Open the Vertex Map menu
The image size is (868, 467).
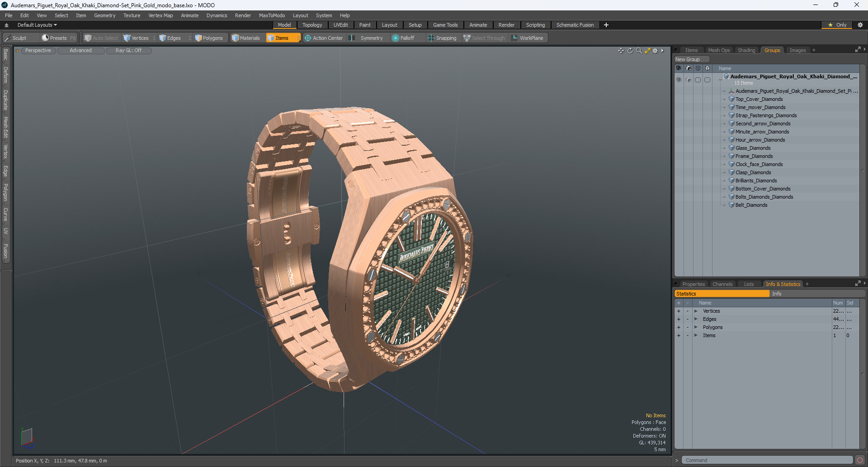point(160,15)
